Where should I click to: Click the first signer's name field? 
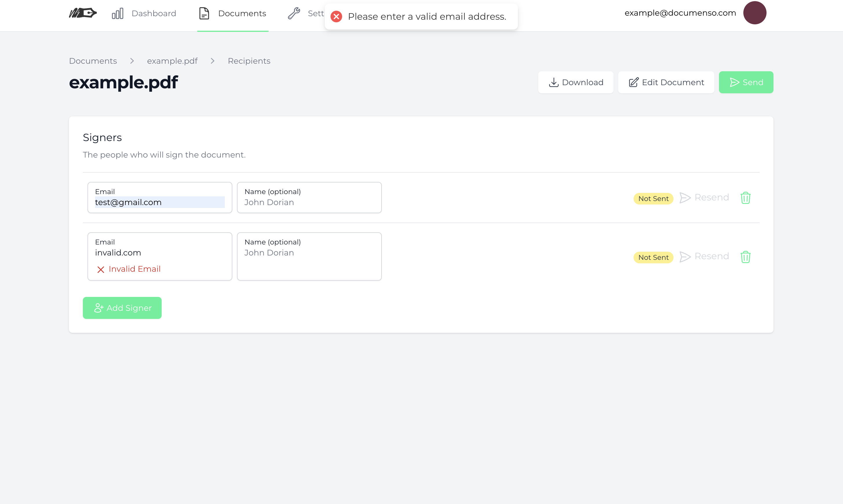click(309, 202)
